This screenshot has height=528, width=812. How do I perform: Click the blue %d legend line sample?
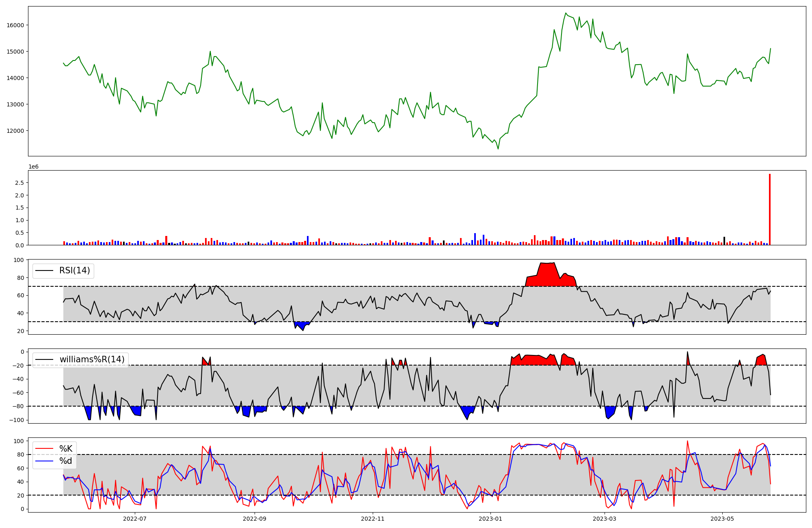coord(44,461)
